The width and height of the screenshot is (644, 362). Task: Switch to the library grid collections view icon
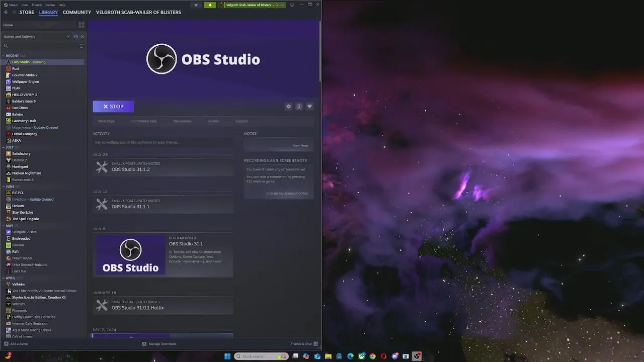(x=82, y=25)
